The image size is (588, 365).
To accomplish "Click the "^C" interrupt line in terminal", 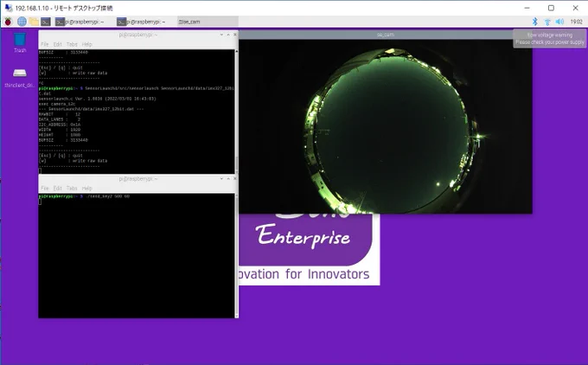I will tap(42, 83).
